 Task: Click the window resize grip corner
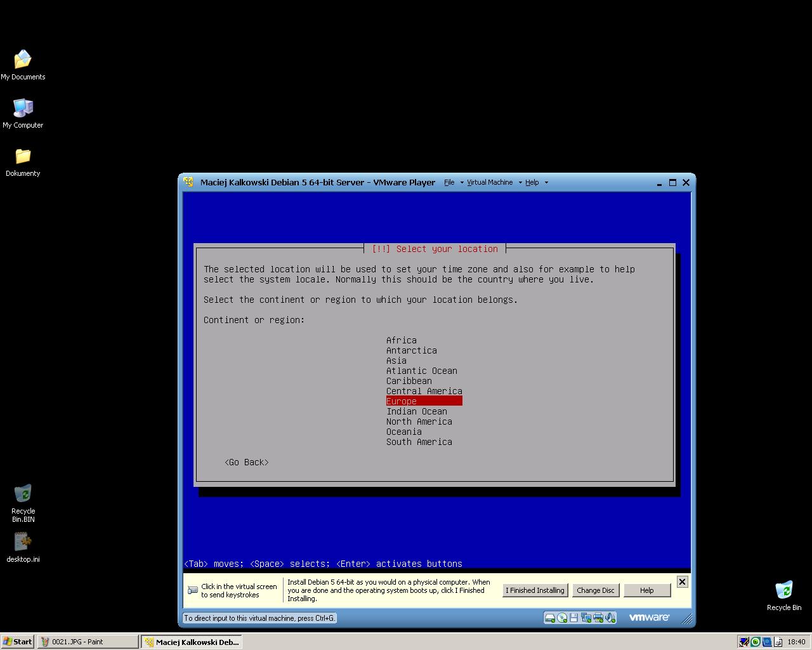point(686,619)
